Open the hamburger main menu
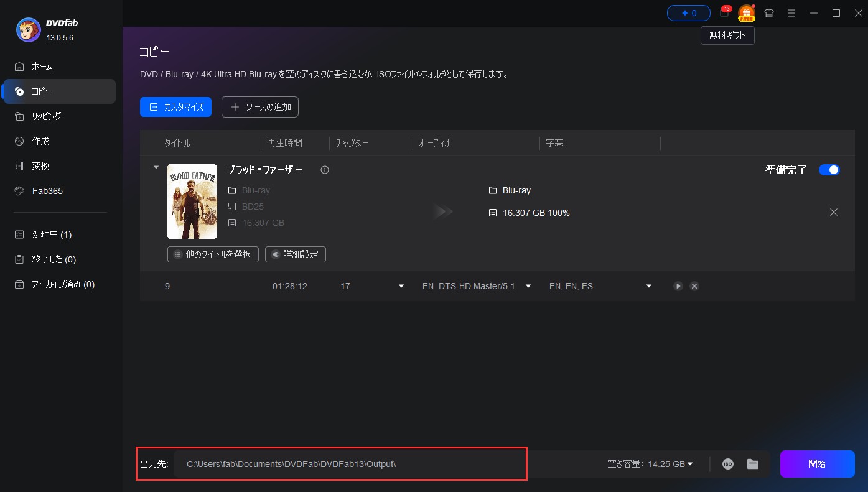 (x=791, y=13)
